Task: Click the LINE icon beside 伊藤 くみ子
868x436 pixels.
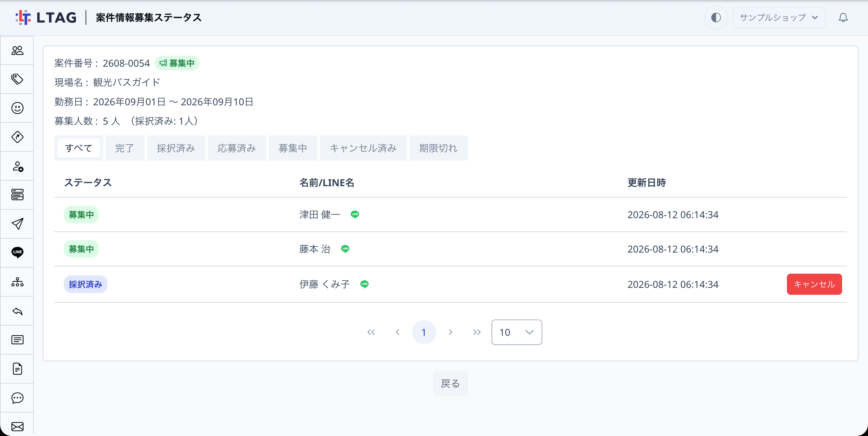Action: click(x=364, y=284)
